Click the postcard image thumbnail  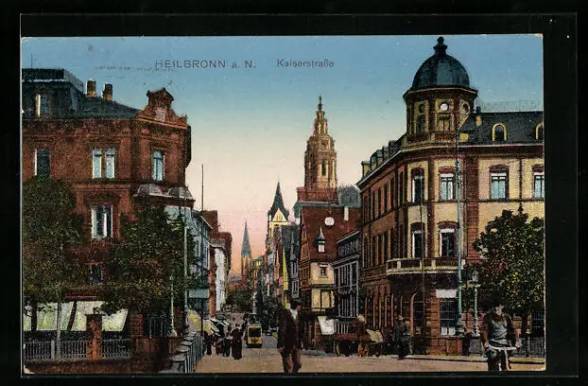pos(284,203)
